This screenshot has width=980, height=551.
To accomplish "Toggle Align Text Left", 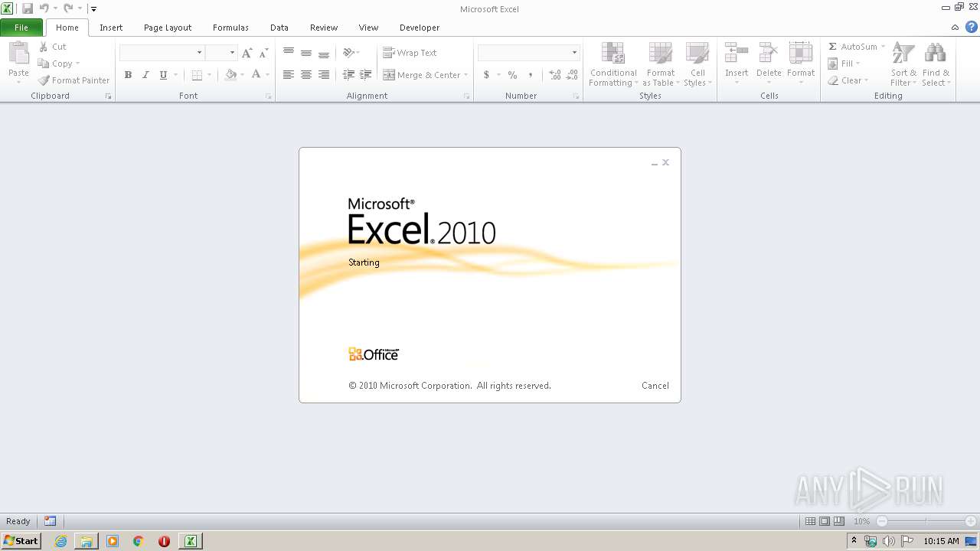I will [x=289, y=75].
